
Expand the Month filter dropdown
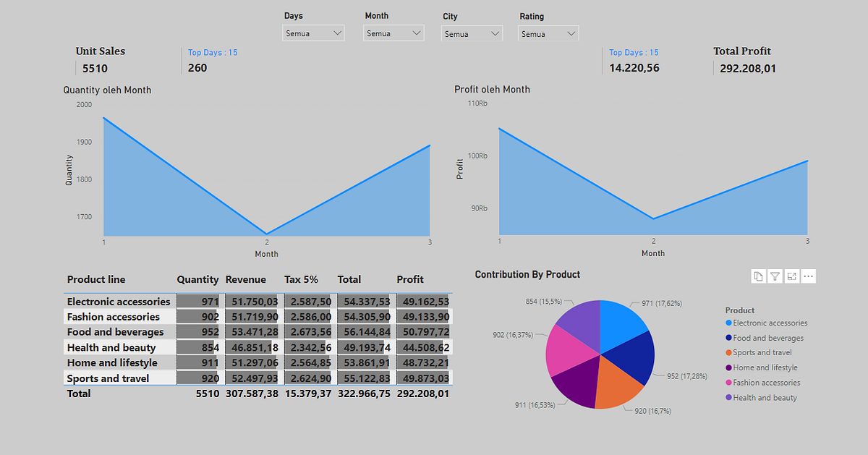pos(393,33)
